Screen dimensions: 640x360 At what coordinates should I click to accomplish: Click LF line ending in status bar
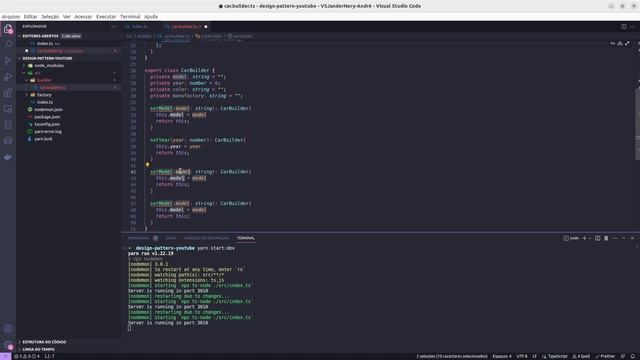(534, 356)
